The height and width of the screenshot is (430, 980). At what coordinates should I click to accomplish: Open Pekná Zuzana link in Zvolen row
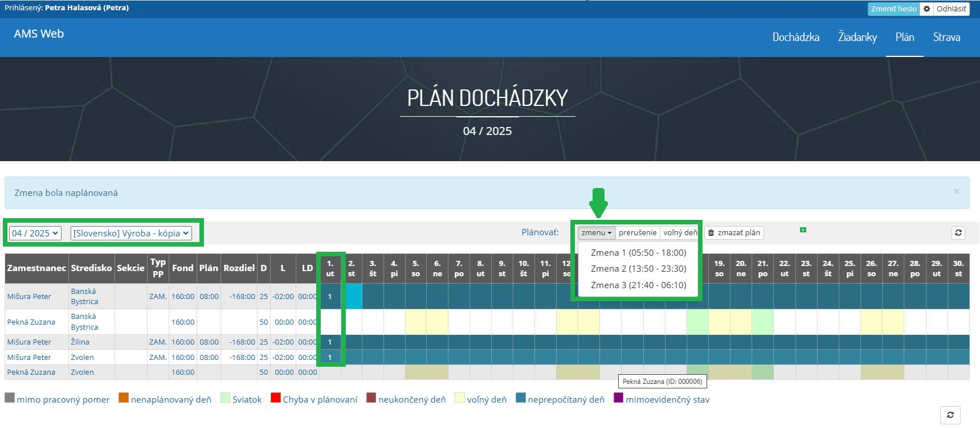point(31,372)
